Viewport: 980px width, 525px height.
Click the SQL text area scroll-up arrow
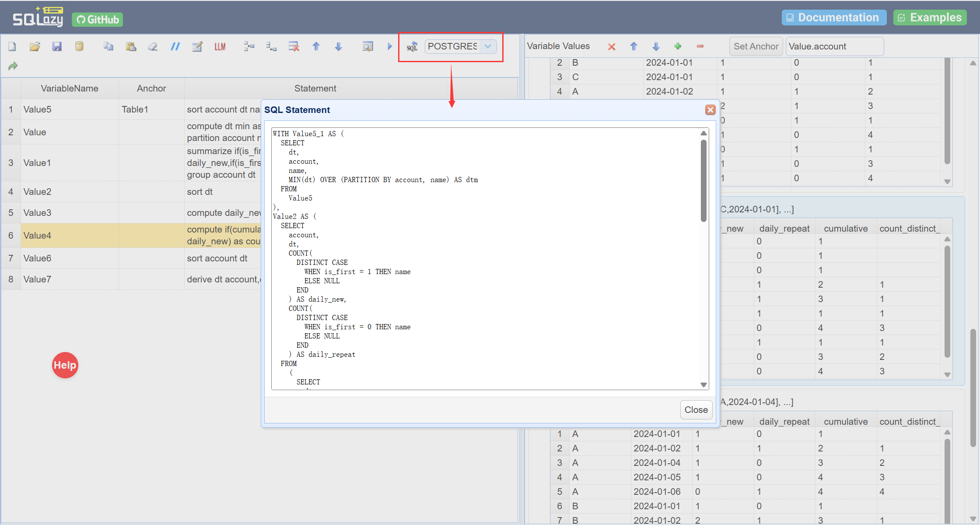pos(703,133)
